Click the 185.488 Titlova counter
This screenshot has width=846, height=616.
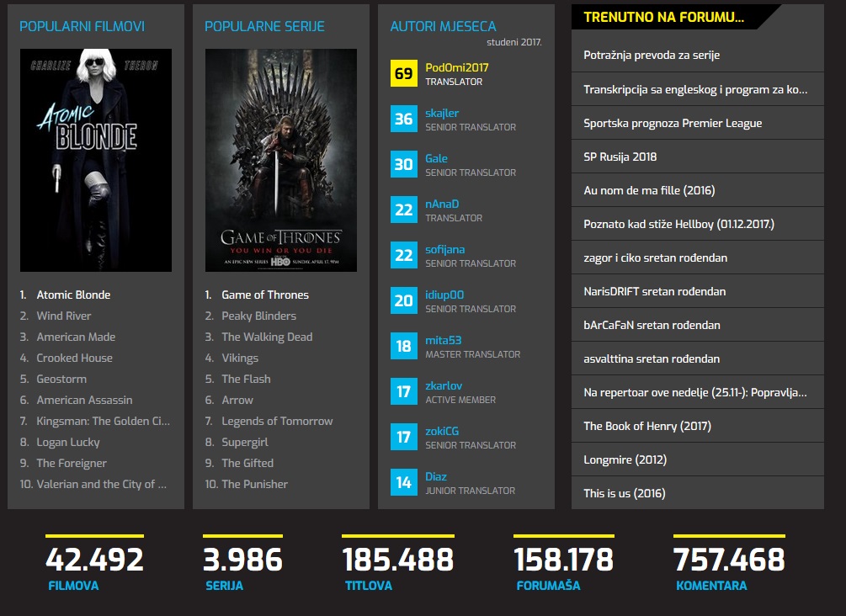(x=398, y=560)
